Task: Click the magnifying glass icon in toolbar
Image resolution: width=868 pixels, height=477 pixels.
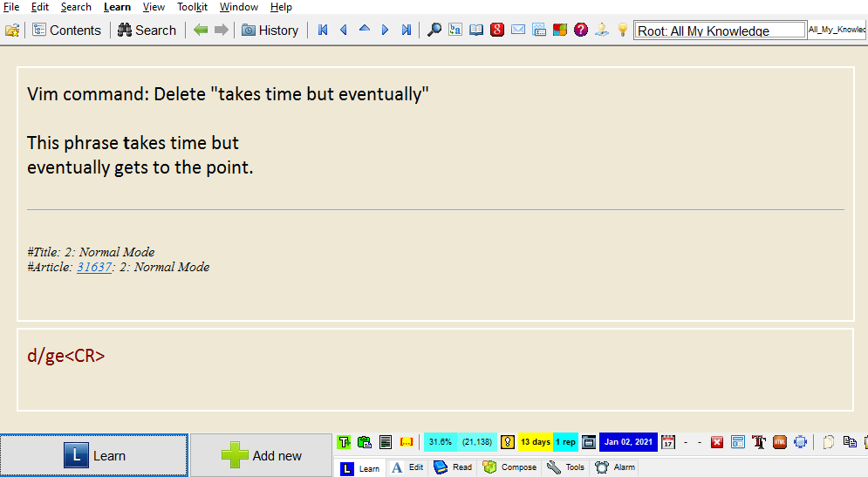Action: [434, 30]
